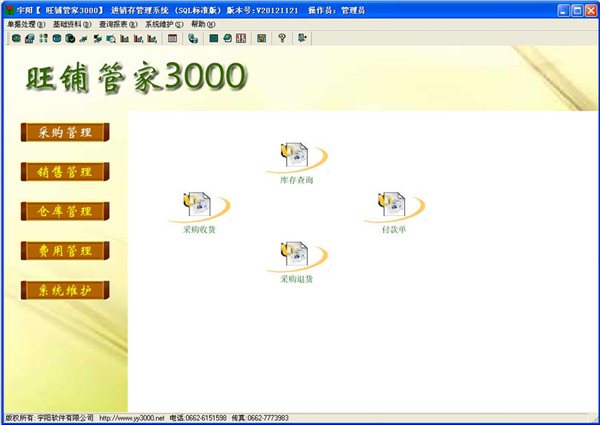Screen dimensions: 600x425
Task: Open the 付款单 module icon
Action: pos(394,213)
